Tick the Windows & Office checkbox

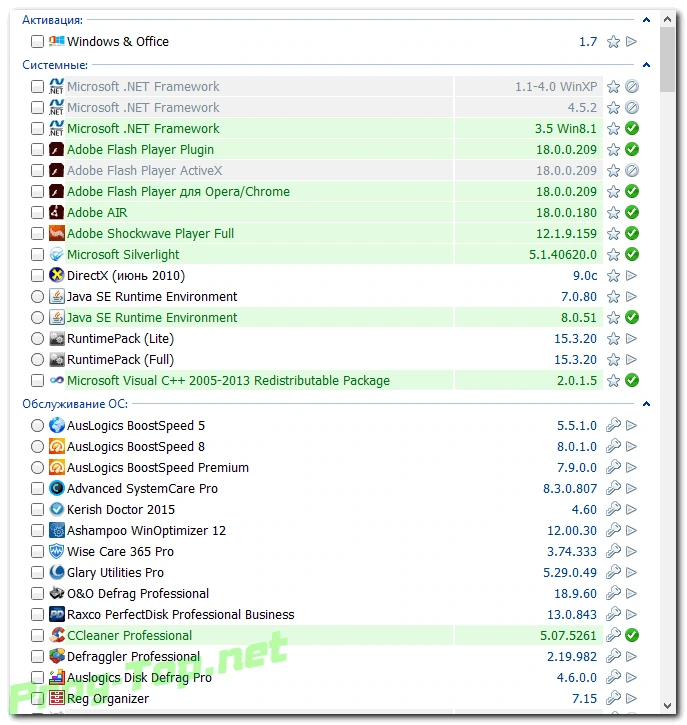click(x=37, y=42)
